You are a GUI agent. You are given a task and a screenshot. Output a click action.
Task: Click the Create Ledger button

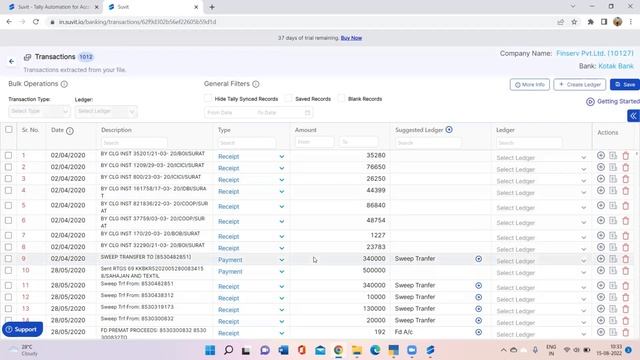pyautogui.click(x=579, y=84)
